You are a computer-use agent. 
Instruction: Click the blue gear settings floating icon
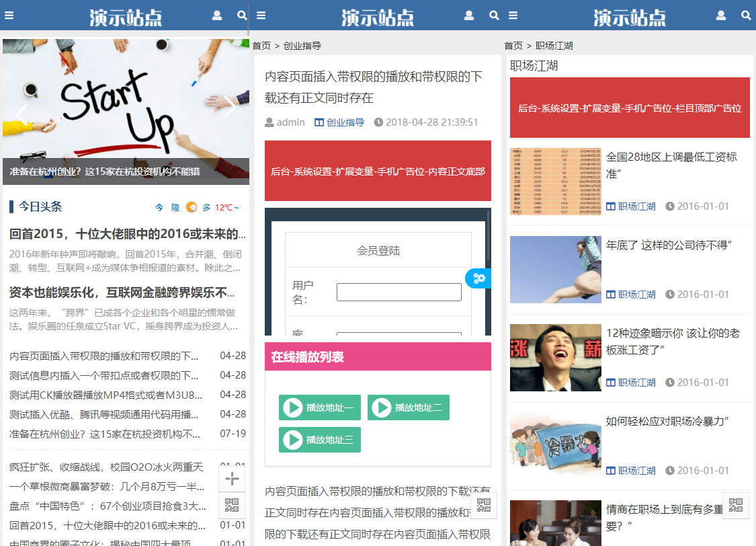coord(478,278)
